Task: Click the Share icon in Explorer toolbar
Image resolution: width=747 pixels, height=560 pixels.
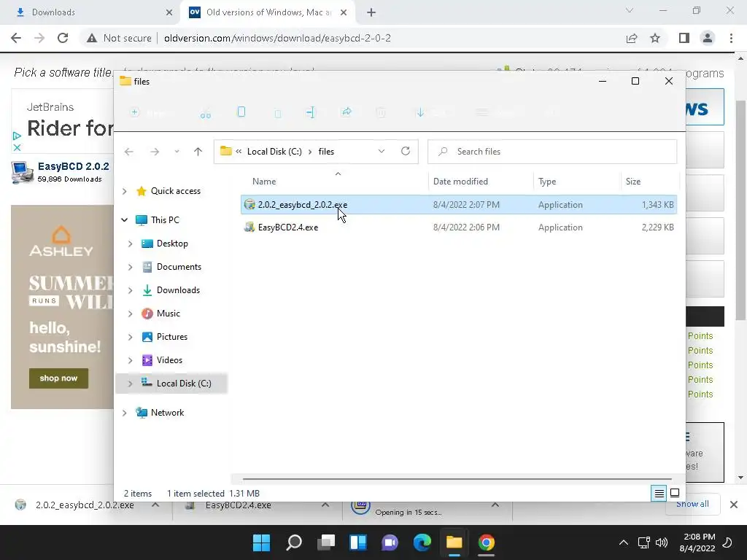Action: (x=347, y=112)
